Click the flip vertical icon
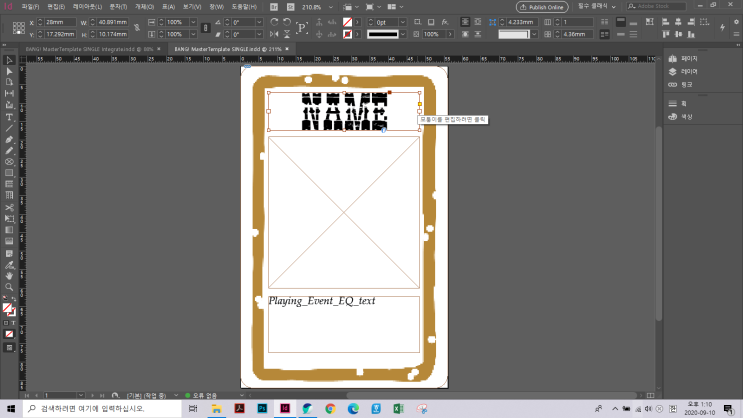The image size is (743, 418). point(287,34)
